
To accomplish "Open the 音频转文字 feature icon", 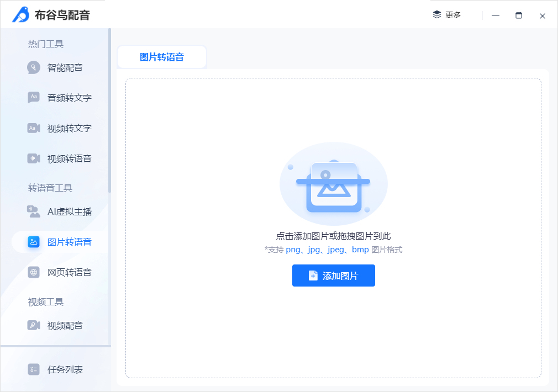I will pos(34,98).
